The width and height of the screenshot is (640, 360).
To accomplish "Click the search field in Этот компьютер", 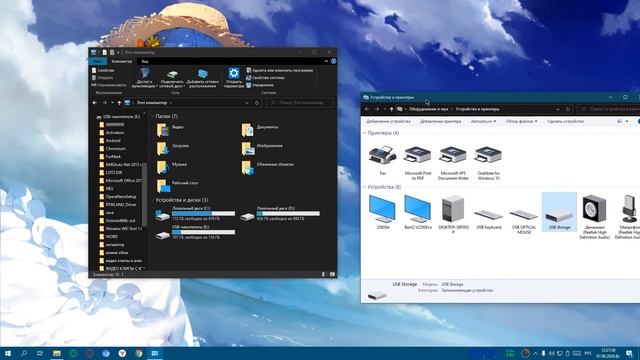I will coord(300,103).
